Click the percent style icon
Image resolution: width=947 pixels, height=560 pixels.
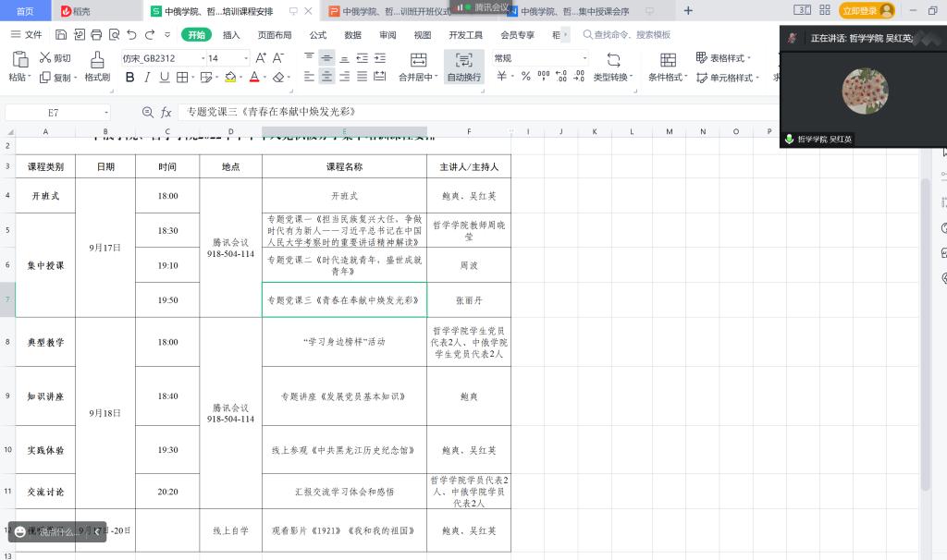(526, 77)
